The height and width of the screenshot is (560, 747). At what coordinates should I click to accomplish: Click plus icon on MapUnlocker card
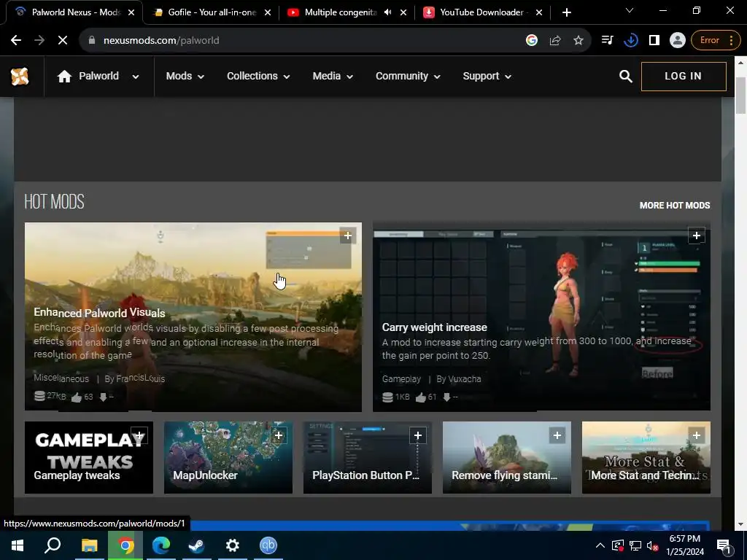pyautogui.click(x=279, y=435)
